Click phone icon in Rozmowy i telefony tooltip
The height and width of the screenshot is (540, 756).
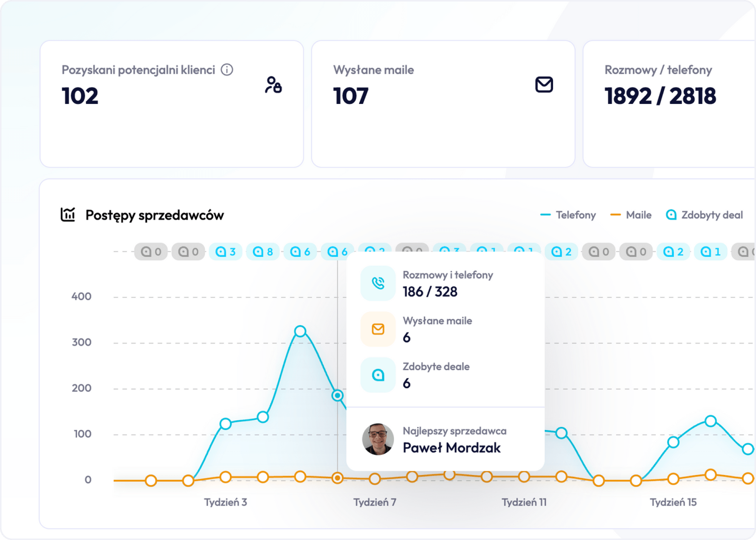point(378,283)
